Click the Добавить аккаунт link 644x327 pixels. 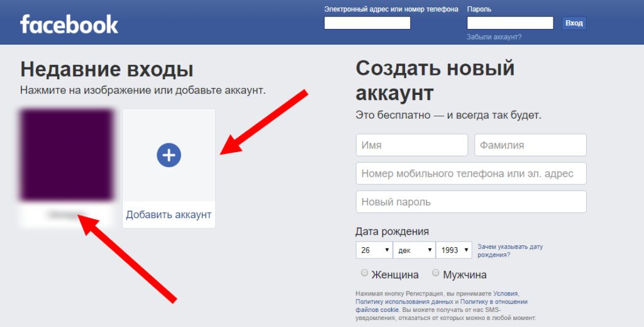tap(169, 214)
